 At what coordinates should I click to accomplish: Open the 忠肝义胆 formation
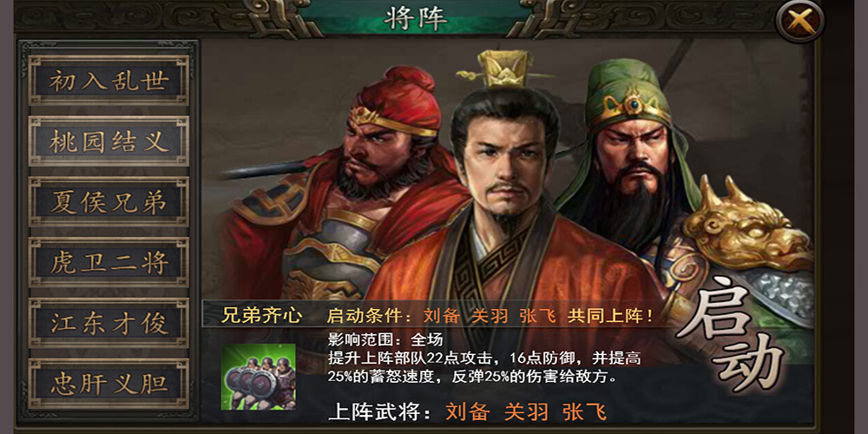[x=108, y=384]
